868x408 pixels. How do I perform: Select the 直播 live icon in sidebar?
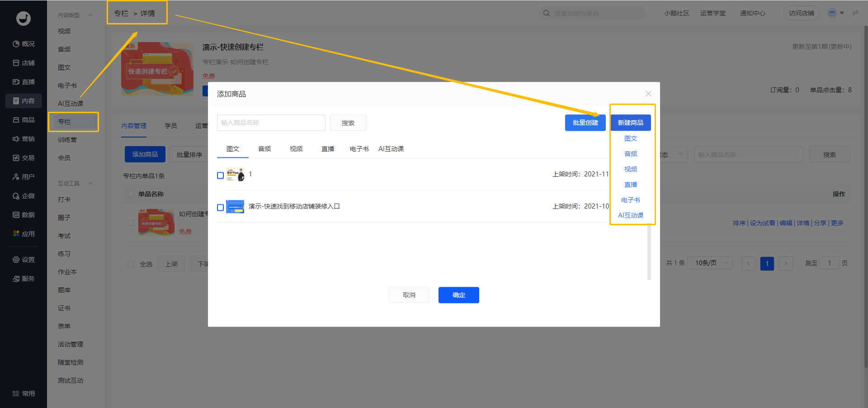(x=16, y=82)
